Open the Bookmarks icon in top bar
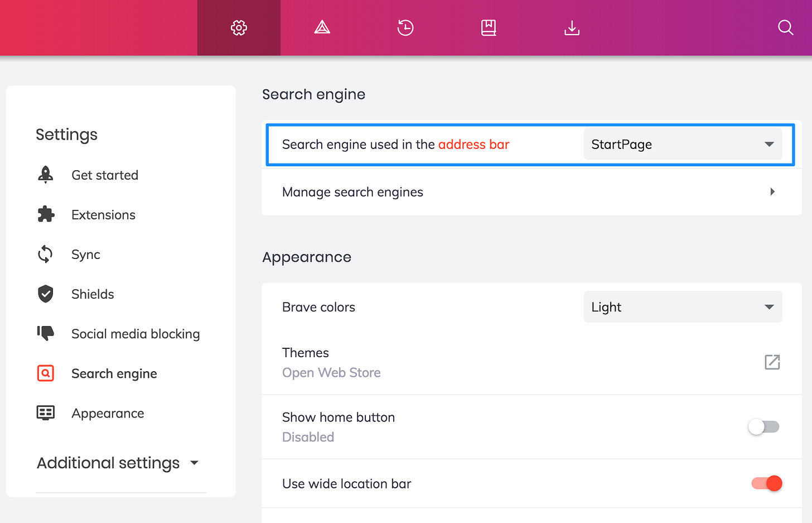Viewport: 812px width, 523px height. [x=489, y=27]
